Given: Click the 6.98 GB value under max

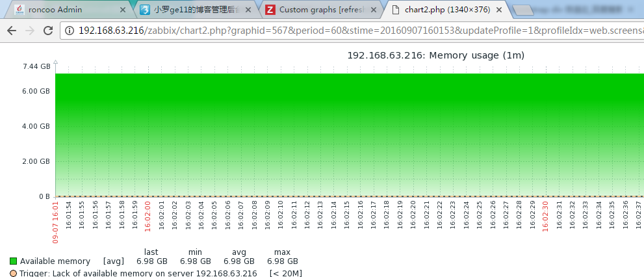Looking at the screenshot, I should (x=283, y=261).
